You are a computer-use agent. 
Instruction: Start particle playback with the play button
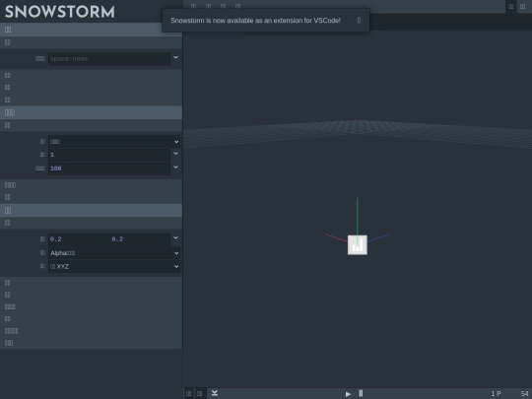348,394
